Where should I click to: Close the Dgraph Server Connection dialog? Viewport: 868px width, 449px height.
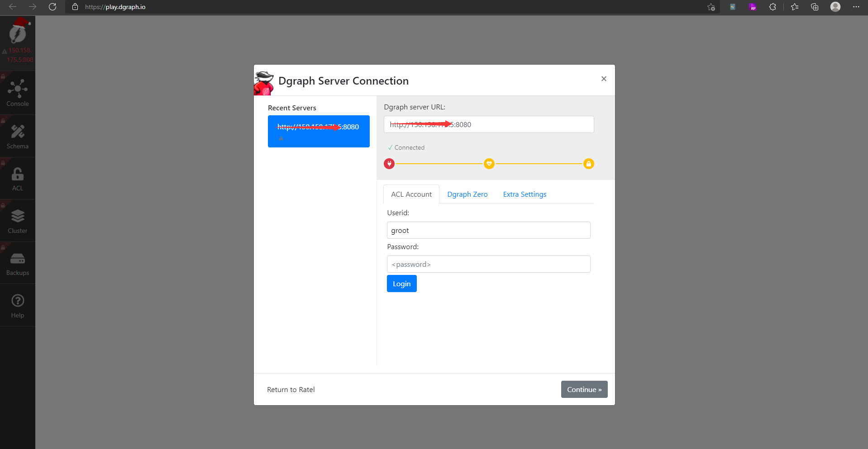click(x=604, y=79)
